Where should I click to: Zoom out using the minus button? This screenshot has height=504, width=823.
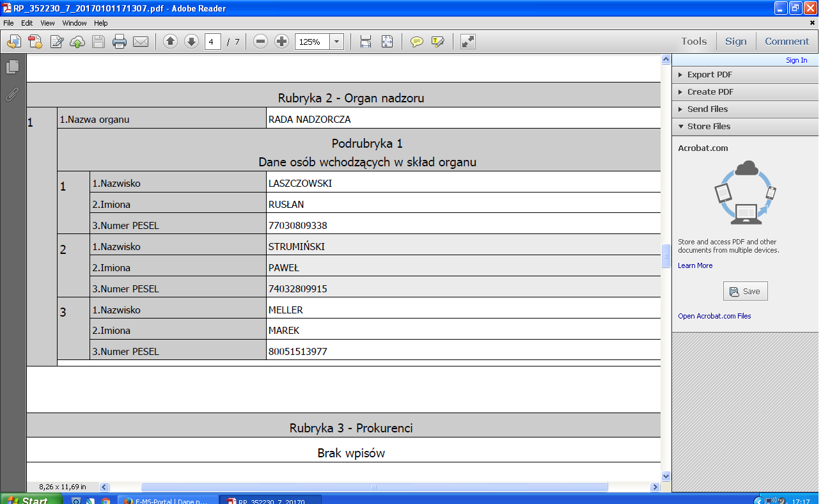[260, 42]
